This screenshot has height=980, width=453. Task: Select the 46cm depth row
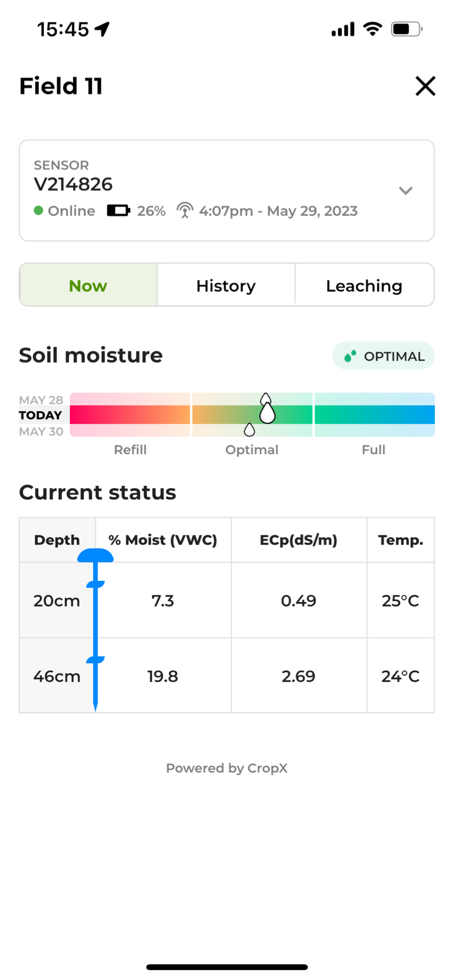tap(226, 676)
